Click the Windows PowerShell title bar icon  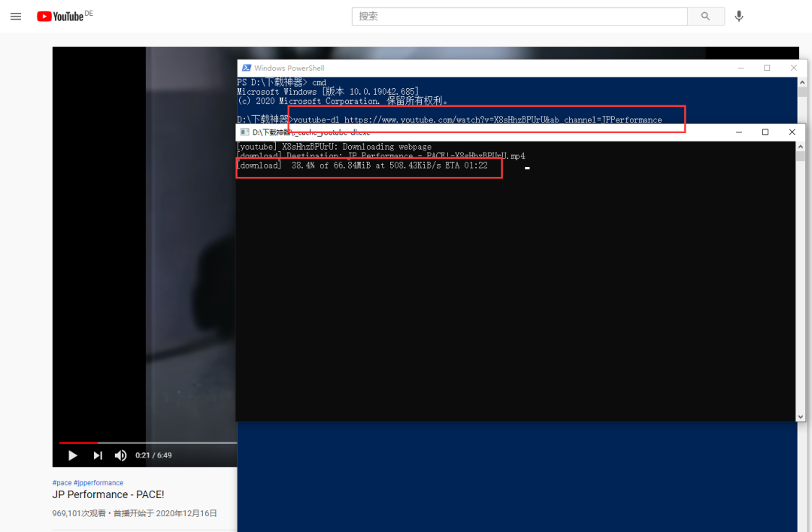(x=247, y=68)
